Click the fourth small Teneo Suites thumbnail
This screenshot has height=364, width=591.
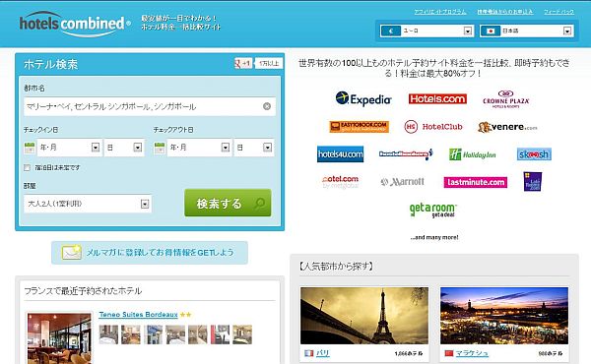(x=175, y=334)
